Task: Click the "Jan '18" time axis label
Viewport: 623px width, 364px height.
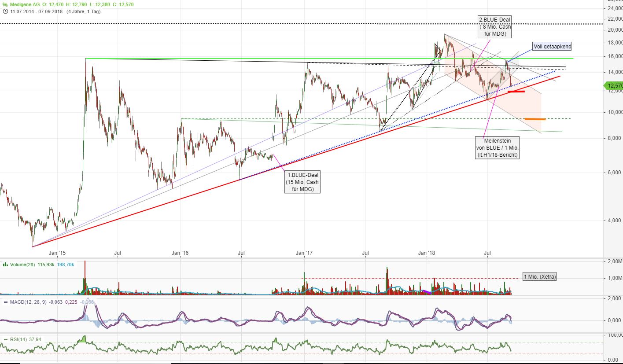Action: point(427,253)
